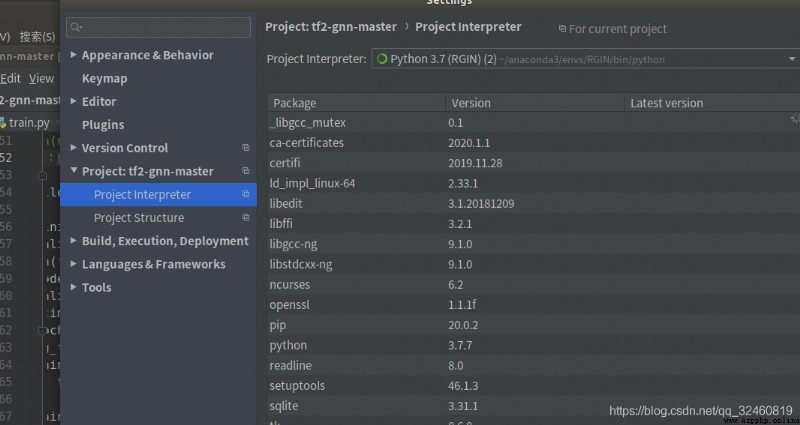The width and height of the screenshot is (800, 425).
Task: Click breadcrumb Project: tf2-gnn-master
Action: tap(331, 27)
